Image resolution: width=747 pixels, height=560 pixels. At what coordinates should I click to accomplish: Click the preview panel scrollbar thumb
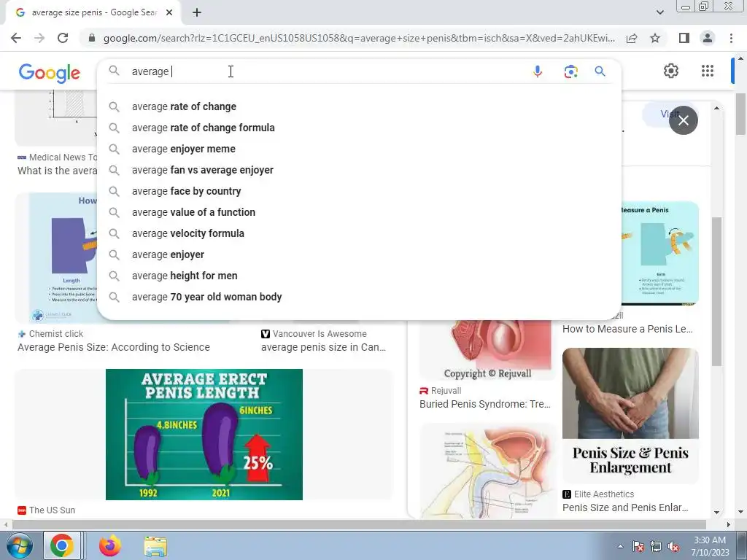click(x=717, y=292)
